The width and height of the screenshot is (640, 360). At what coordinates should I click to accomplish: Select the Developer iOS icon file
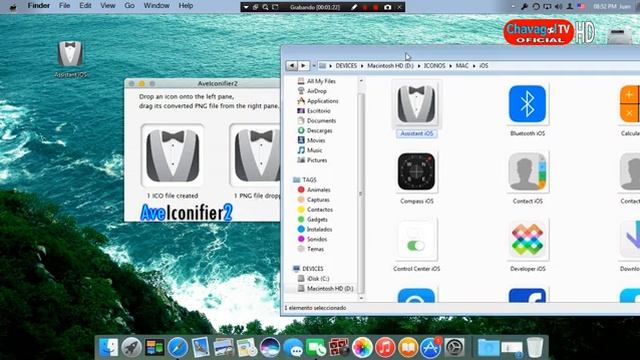527,240
